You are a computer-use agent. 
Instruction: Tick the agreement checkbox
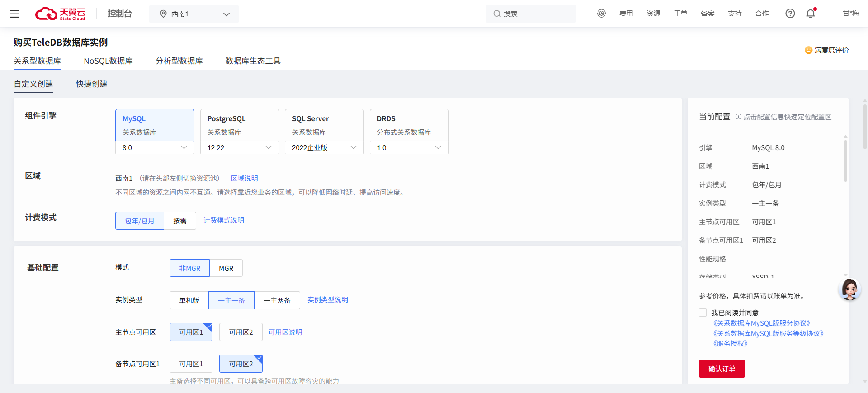coord(703,313)
